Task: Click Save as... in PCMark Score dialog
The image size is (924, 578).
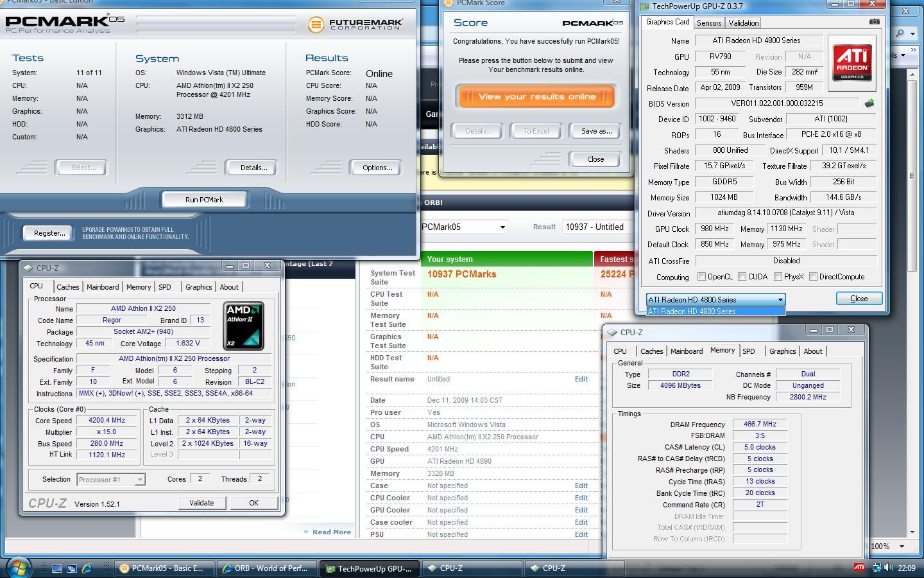Action: pyautogui.click(x=596, y=131)
